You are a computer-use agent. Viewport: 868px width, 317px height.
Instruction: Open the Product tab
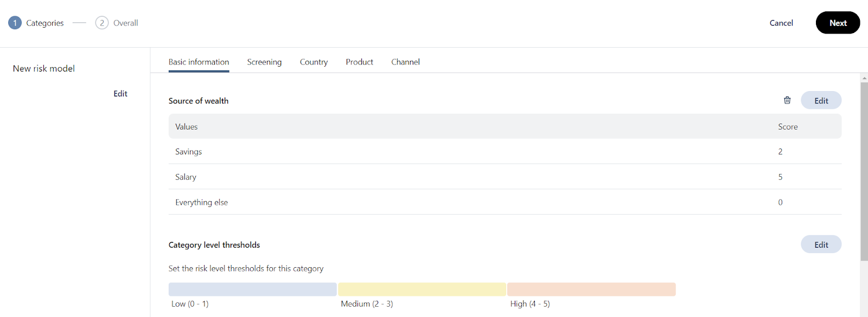point(359,62)
